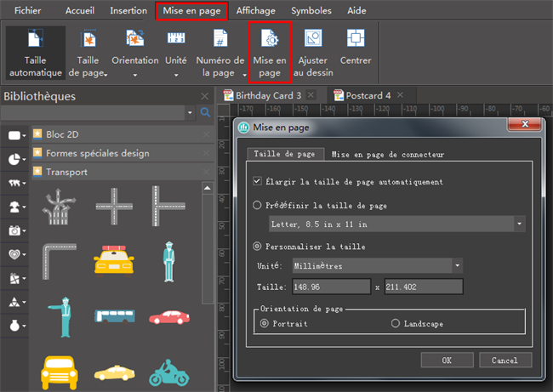Choose Landscape page orientation

(x=396, y=323)
